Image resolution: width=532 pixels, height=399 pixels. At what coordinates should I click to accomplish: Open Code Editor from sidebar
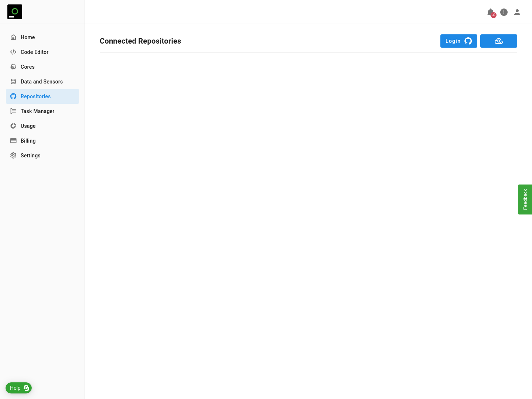(34, 52)
